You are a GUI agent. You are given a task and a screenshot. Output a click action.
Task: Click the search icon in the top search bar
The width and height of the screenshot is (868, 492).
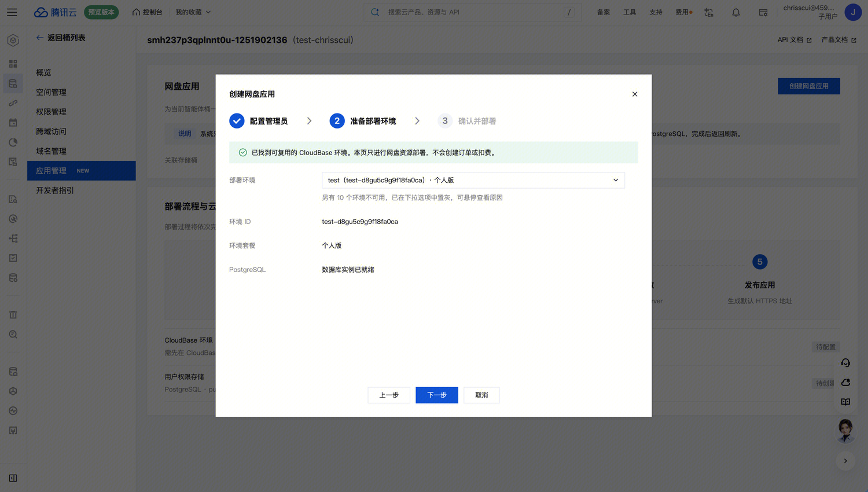point(375,12)
